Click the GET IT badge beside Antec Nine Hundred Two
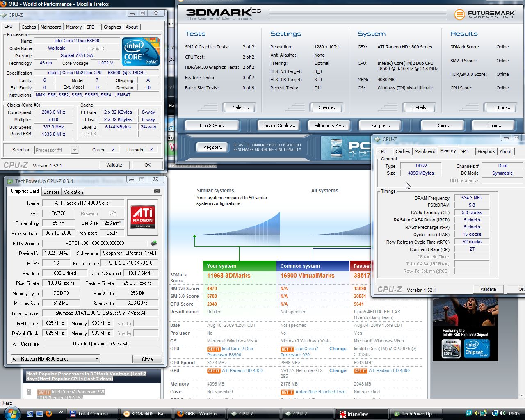The width and height of the screenshot is (525, 420). pyautogui.click(x=287, y=392)
